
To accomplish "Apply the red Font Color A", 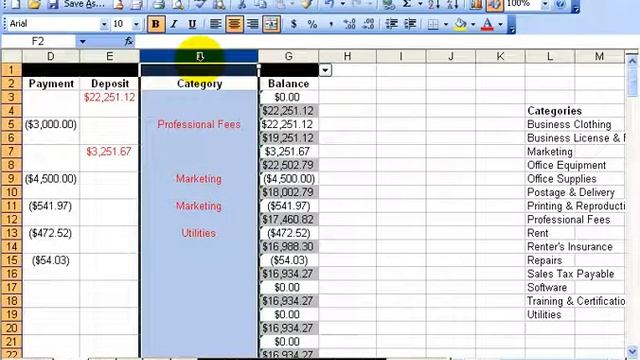I will pos(487,24).
